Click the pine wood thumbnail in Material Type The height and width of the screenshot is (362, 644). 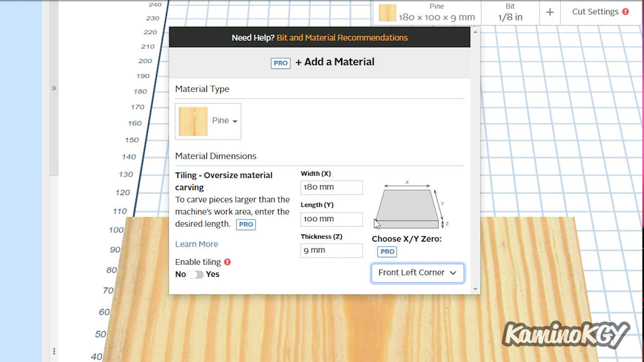[x=193, y=121]
